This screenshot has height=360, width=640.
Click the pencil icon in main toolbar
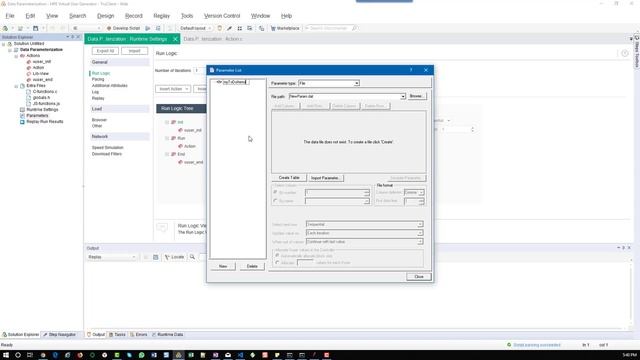click(229, 28)
